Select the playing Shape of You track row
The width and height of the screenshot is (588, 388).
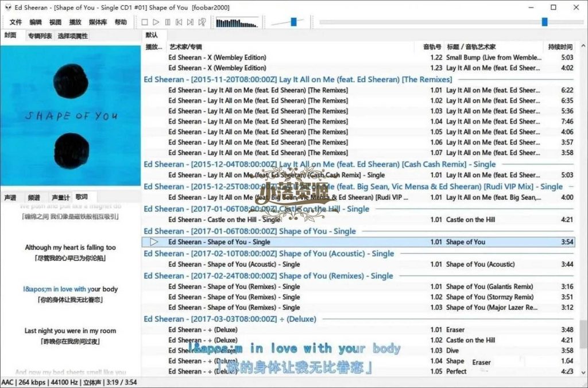tap(358, 242)
